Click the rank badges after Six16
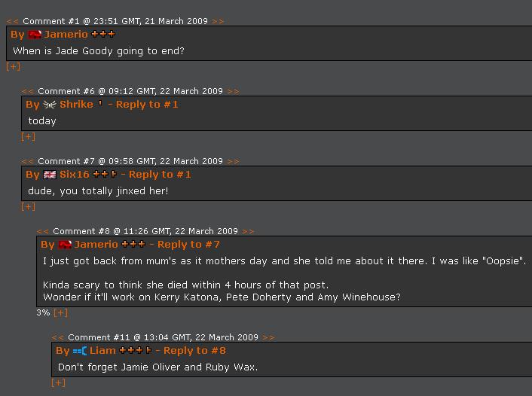The width and height of the screenshot is (532, 396). click(105, 175)
